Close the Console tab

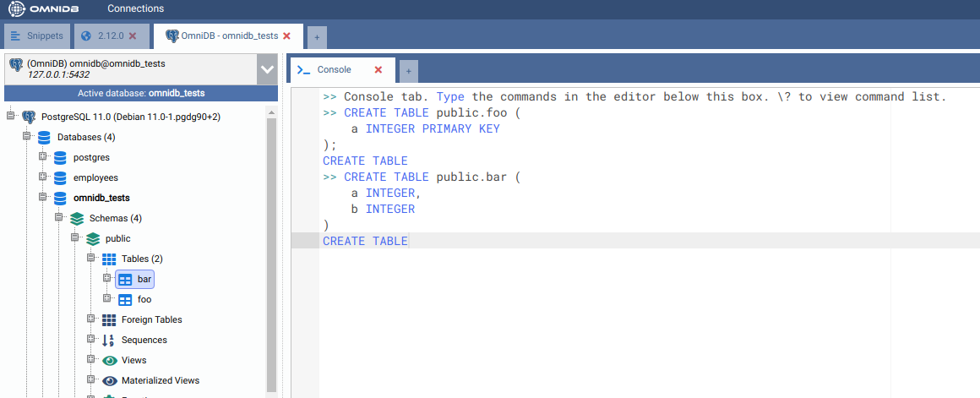pyautogui.click(x=378, y=70)
